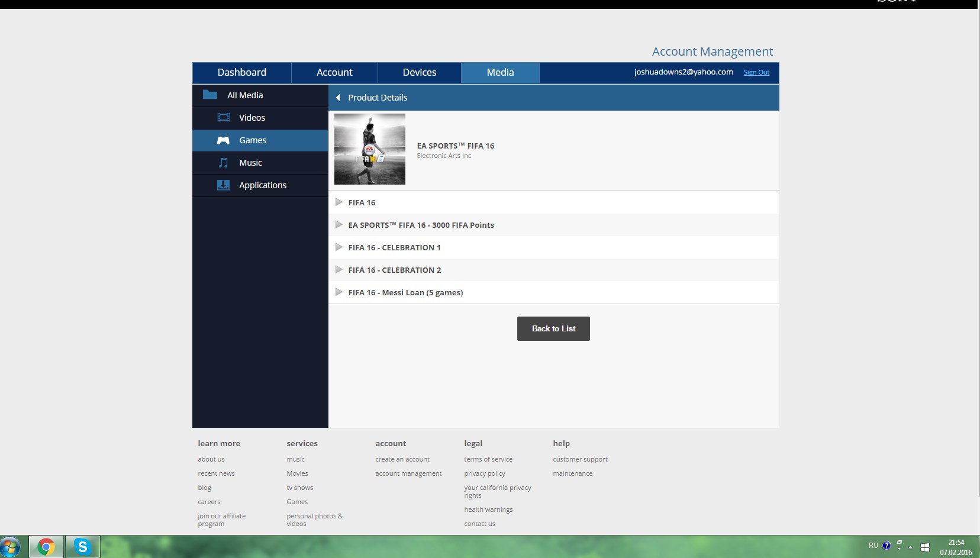Click the Sign Out link
This screenshot has height=558, width=980.
pyautogui.click(x=756, y=72)
